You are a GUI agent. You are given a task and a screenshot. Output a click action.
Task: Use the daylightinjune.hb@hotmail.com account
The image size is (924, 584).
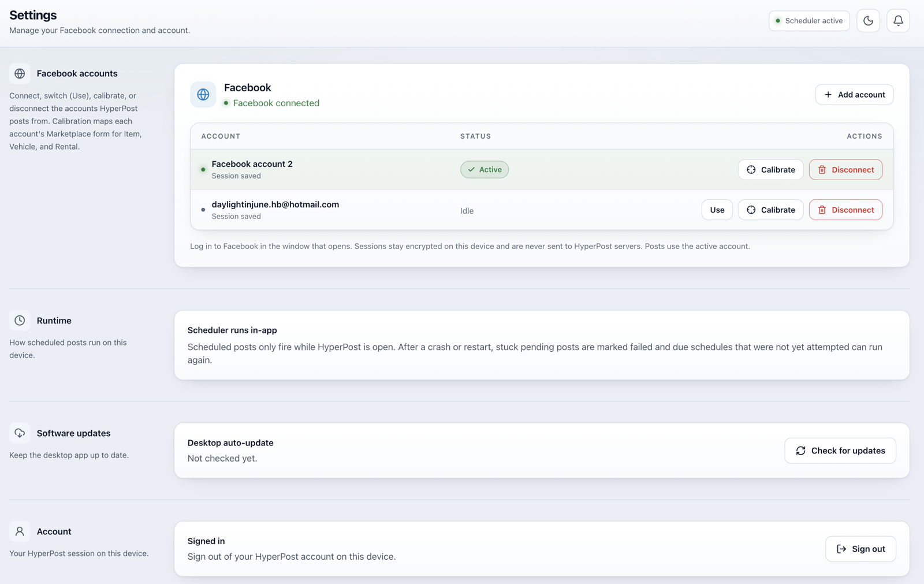(717, 210)
